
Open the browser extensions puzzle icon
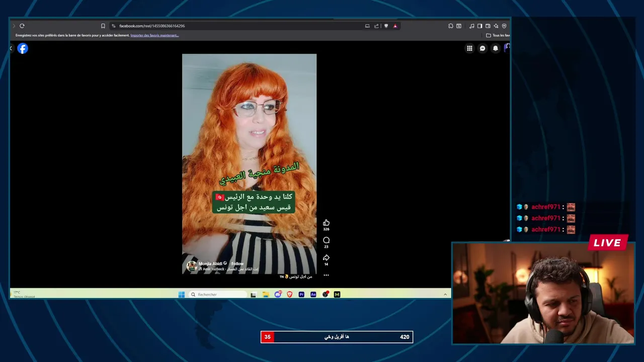451,26
